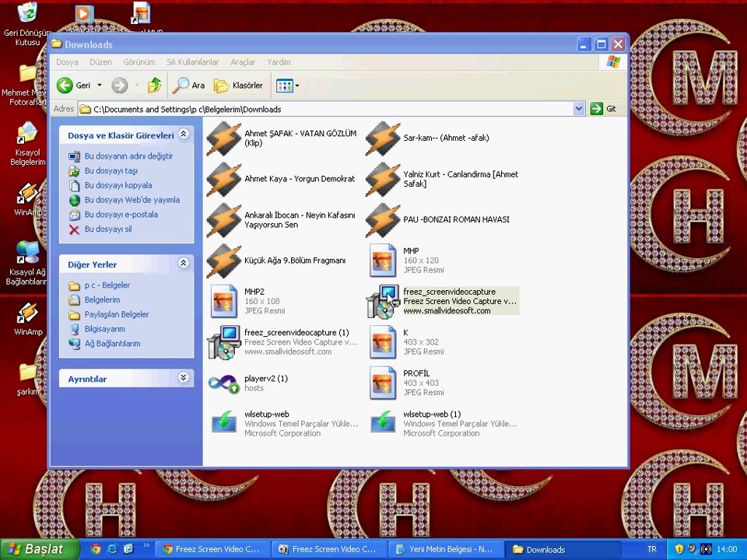Click Bu dosyayı Web'de yayımla link
The image size is (747, 560).
(132, 200)
